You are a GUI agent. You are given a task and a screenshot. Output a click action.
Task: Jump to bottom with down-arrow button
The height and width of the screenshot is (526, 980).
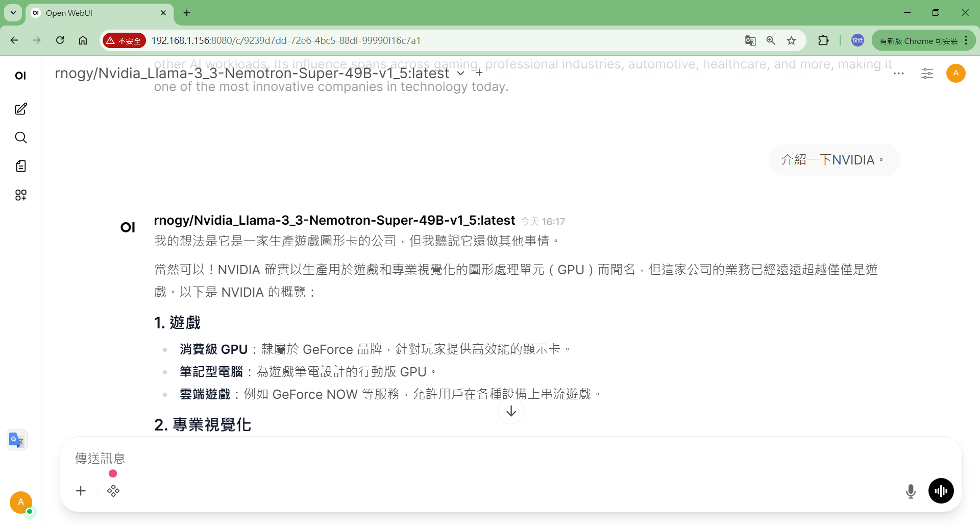(x=511, y=411)
